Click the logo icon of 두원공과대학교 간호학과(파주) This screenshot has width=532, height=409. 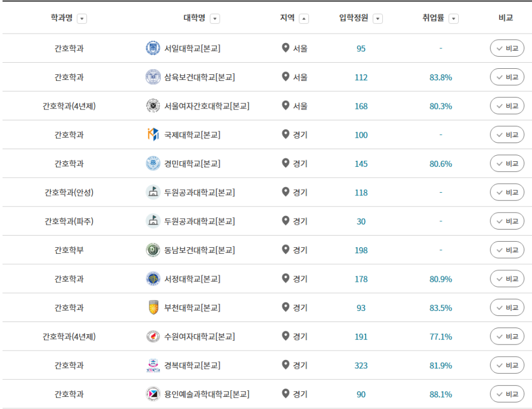pyautogui.click(x=153, y=221)
